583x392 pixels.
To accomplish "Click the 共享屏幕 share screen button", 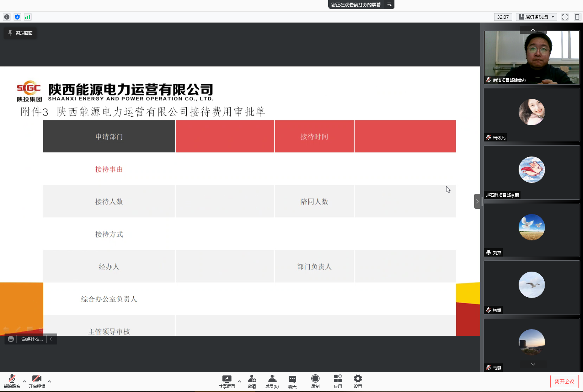I will click(x=227, y=381).
